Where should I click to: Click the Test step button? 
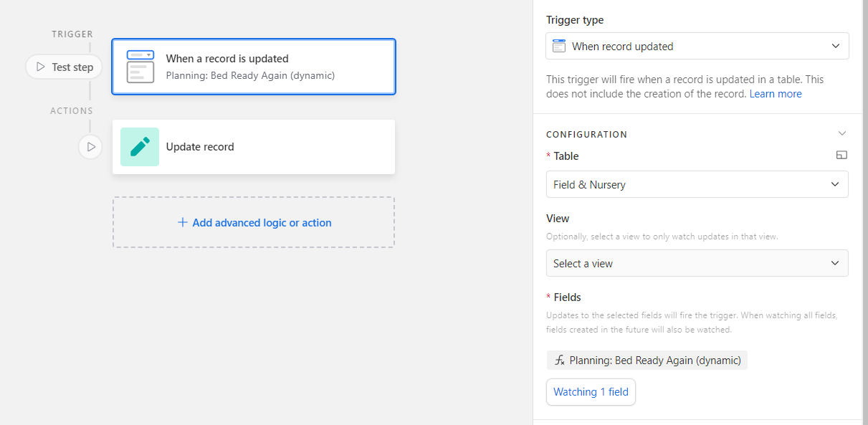tap(65, 67)
